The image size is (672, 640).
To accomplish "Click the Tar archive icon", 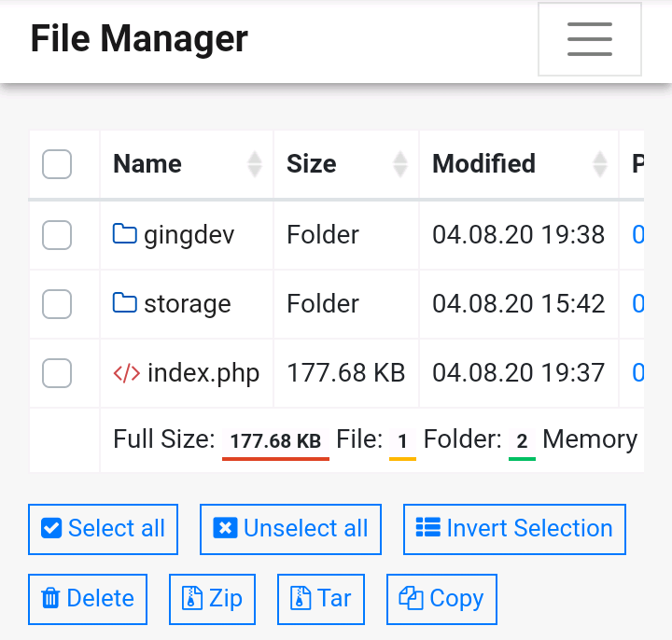I will coord(301,598).
